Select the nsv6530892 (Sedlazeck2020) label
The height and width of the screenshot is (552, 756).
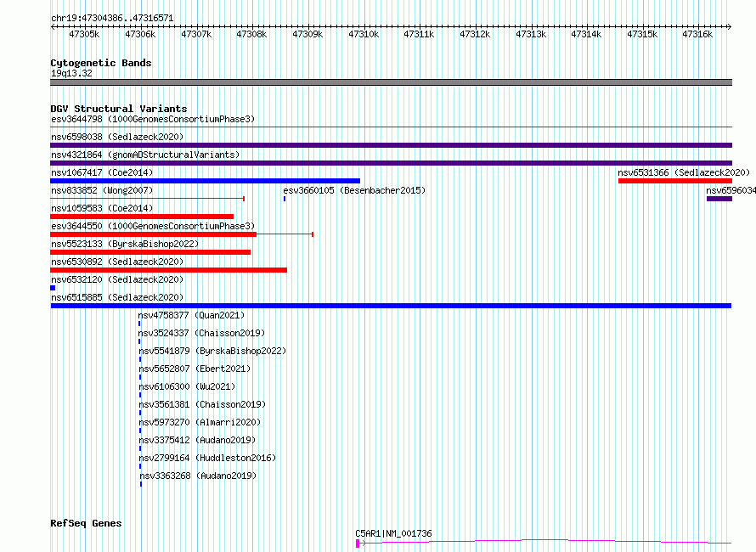coord(117,262)
